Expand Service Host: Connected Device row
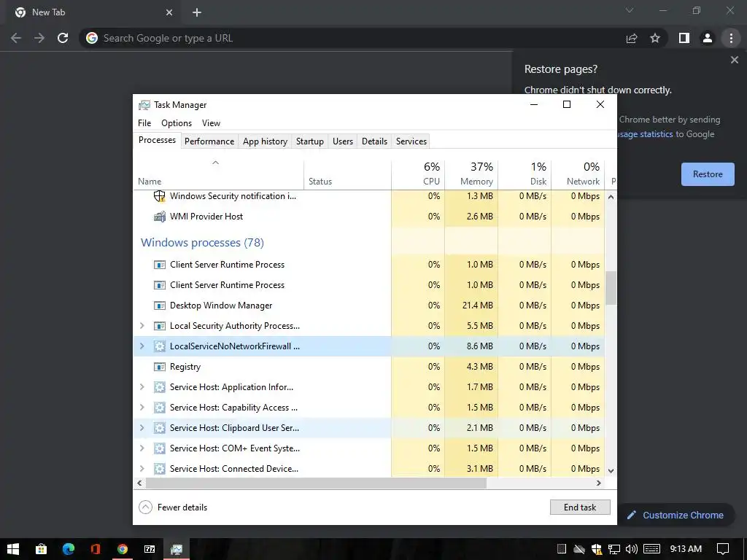 coord(142,469)
